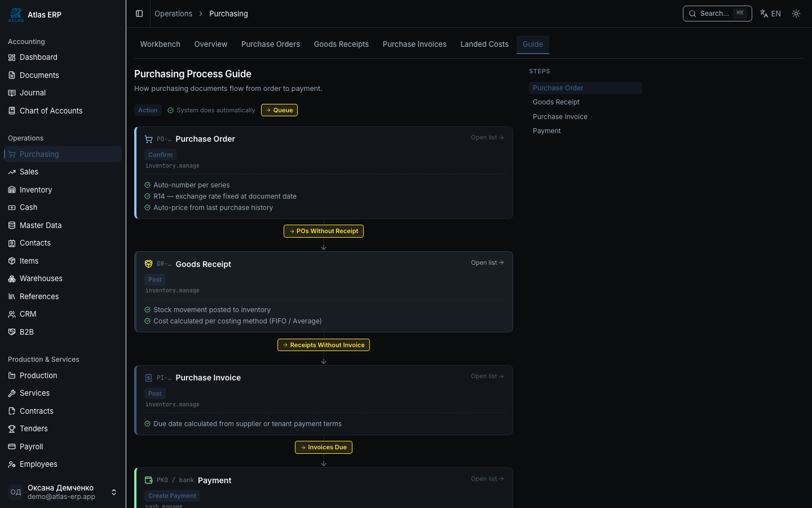
Task: Toggle the sidebar collapse icon
Action: point(139,14)
